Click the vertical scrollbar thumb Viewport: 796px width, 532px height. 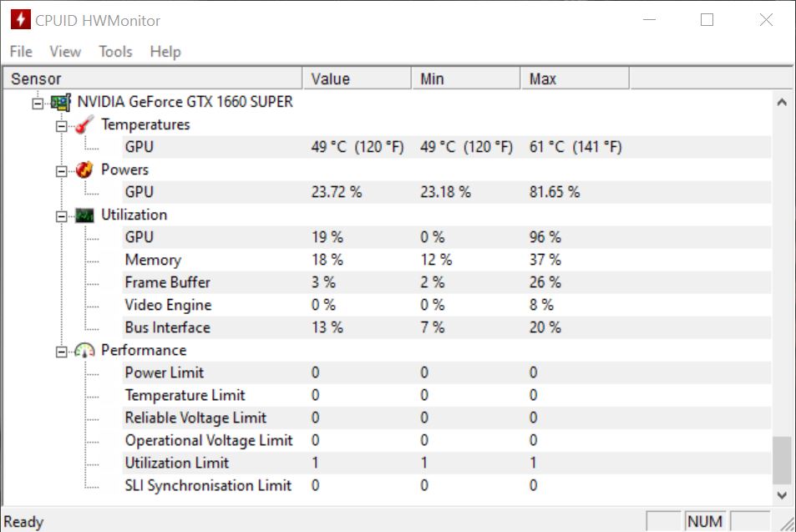click(781, 459)
